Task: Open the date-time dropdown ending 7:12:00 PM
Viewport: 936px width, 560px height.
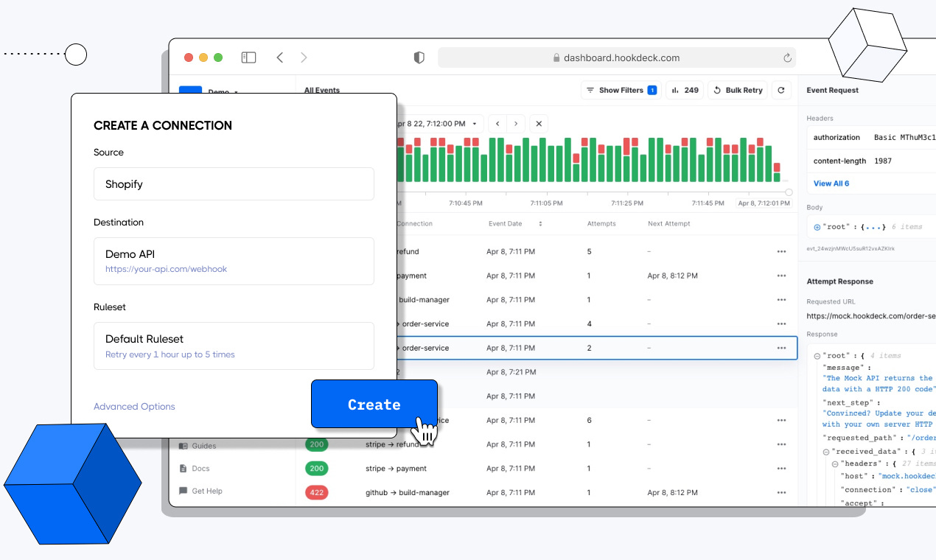Action: point(439,124)
